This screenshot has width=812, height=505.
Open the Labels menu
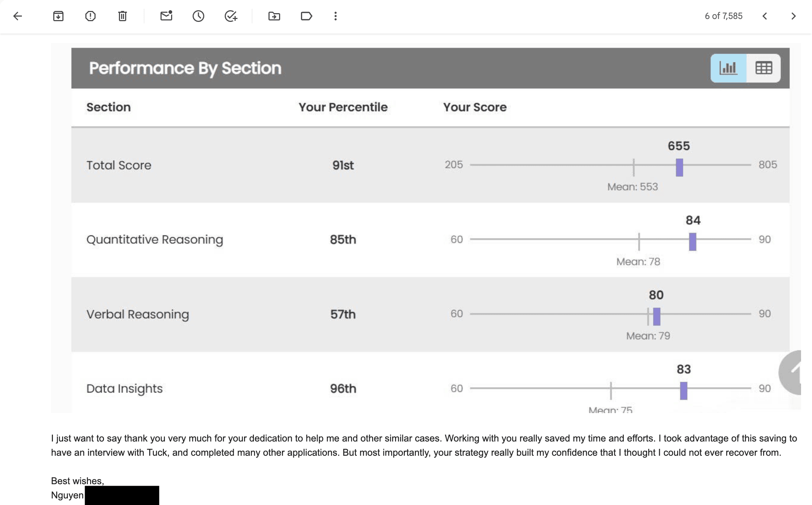click(x=306, y=16)
